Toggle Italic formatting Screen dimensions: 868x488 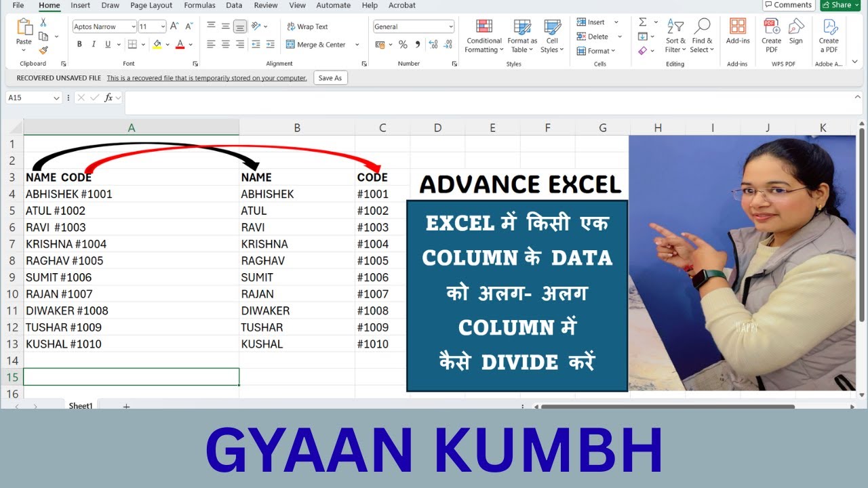click(x=94, y=45)
